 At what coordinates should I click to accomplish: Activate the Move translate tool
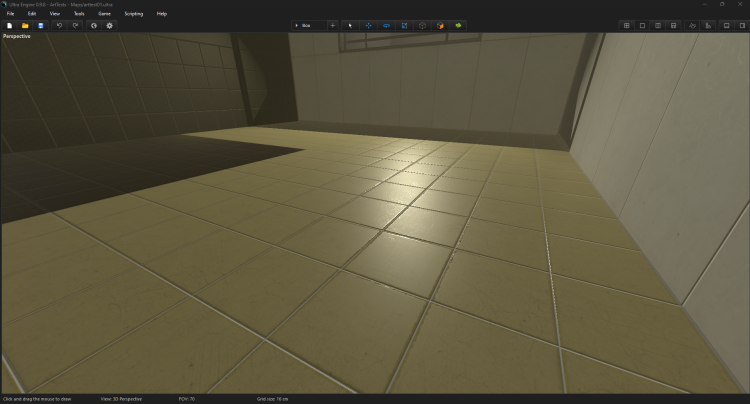[x=368, y=25]
